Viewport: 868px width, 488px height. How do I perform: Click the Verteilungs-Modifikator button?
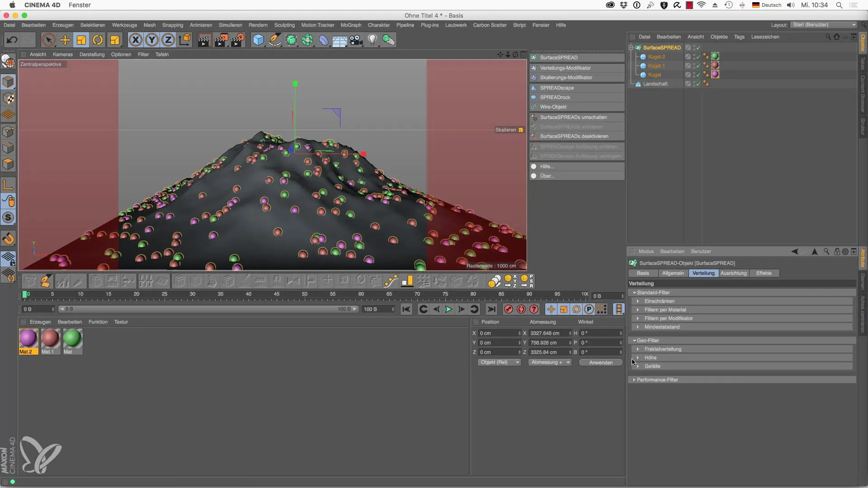(x=577, y=68)
